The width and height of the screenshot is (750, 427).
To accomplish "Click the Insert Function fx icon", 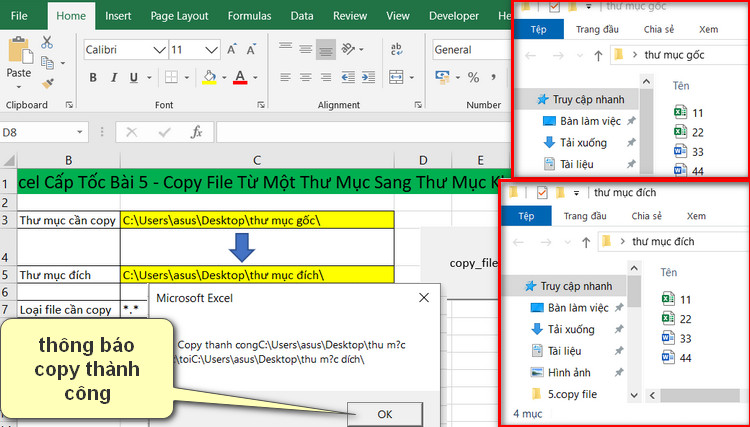I will [197, 132].
